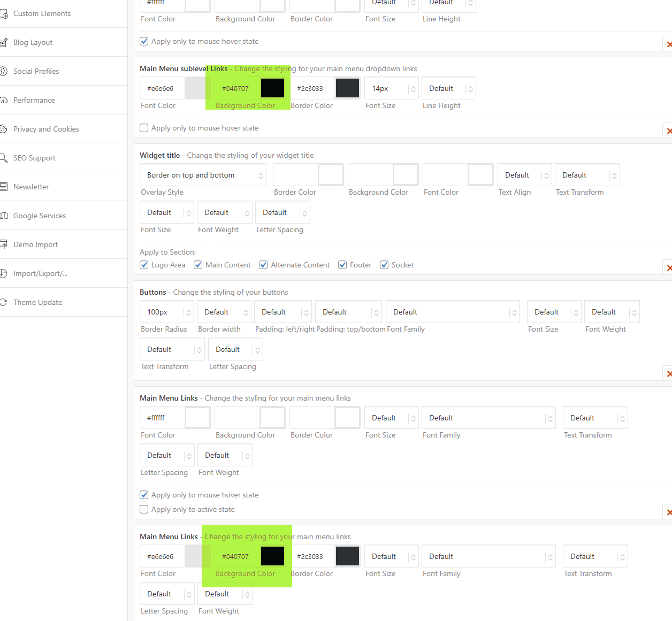This screenshot has height=621, width=672.
Task: Uncheck hover state for Main Menu Links
Action: click(144, 495)
